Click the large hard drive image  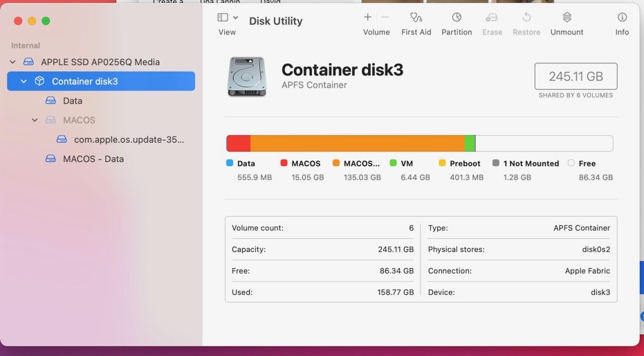(247, 77)
